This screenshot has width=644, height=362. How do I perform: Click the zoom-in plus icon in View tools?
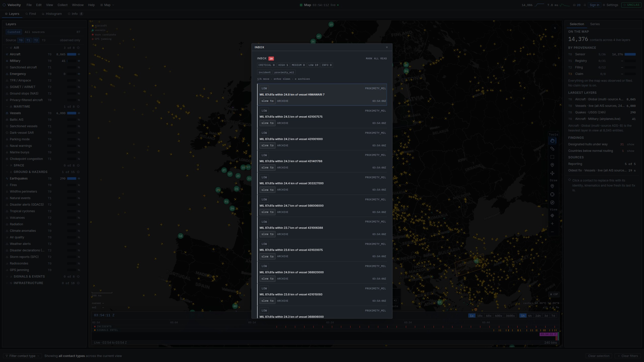click(x=552, y=223)
